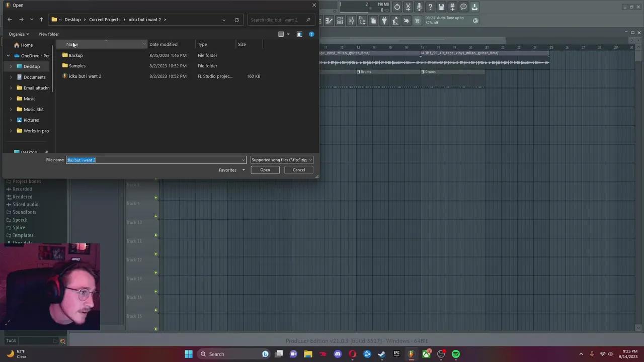Viewport: 644px width, 362px height.
Task: Click the speech bubble icon in top toolbar
Action: click(463, 7)
